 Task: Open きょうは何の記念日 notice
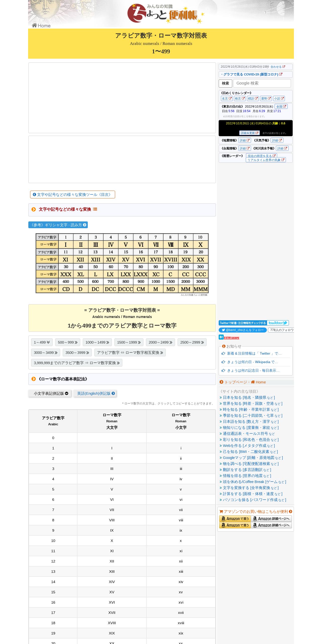click(x=253, y=370)
